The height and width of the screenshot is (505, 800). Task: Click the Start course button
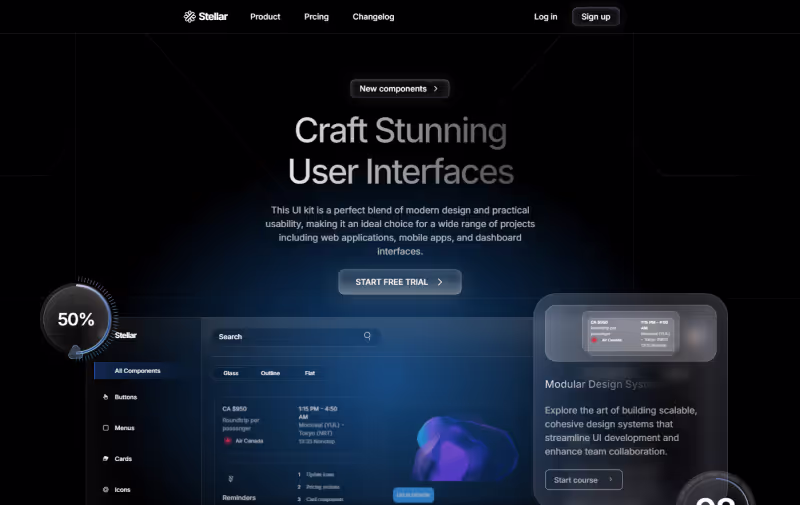(x=584, y=480)
